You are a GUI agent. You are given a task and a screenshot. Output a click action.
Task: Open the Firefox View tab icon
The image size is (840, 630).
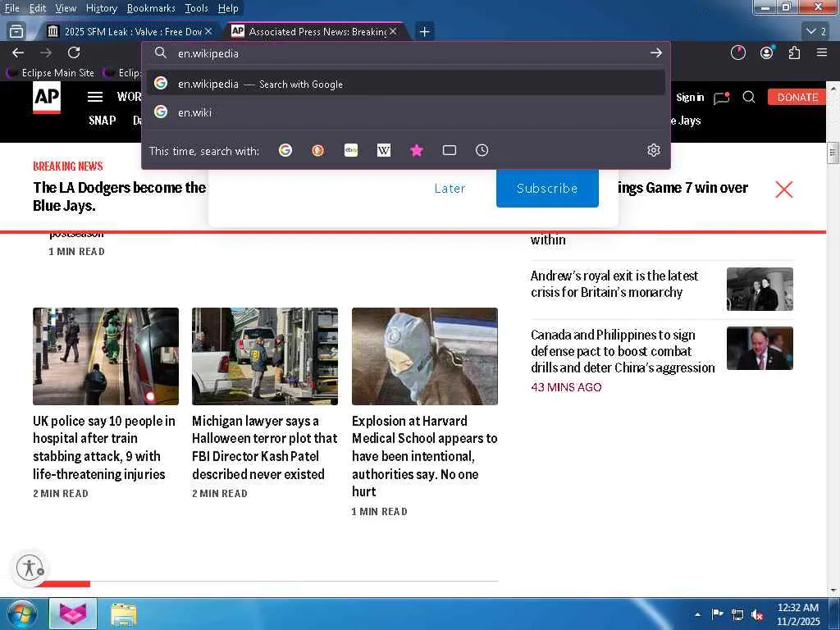click(x=16, y=31)
